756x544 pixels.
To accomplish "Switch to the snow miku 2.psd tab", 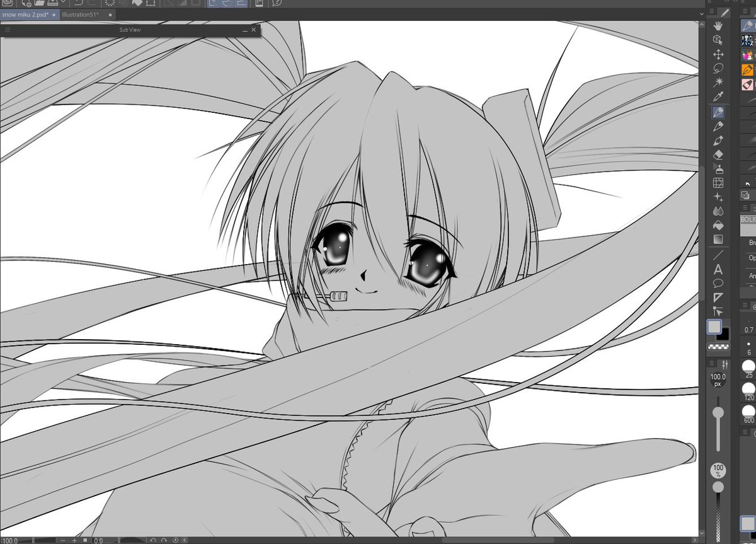I will (x=25, y=14).
